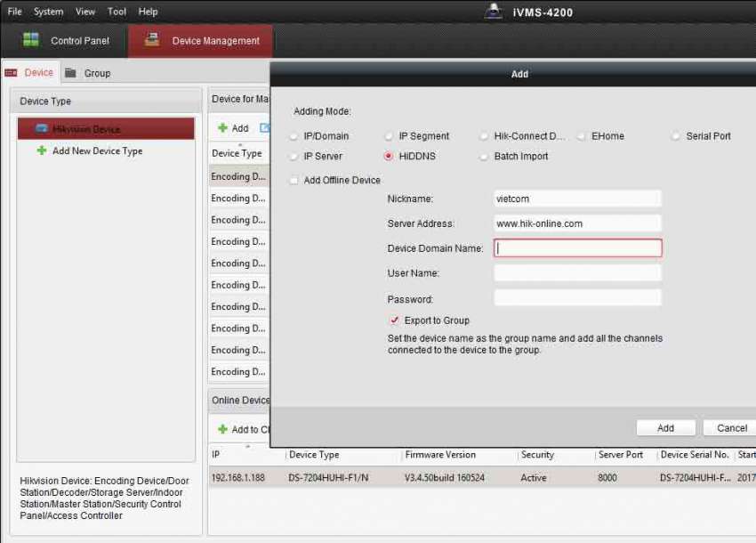Enable Add Offline Device
Screen dimensions: 756x543
(x=294, y=179)
